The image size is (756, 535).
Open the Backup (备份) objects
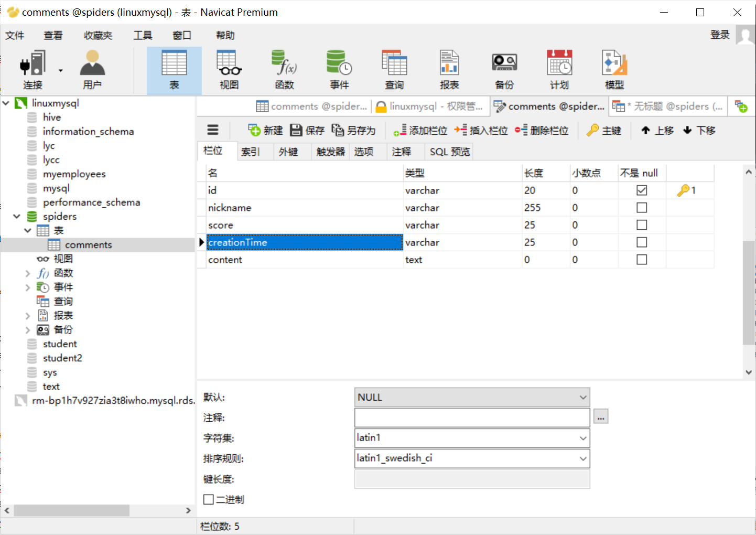[504, 70]
